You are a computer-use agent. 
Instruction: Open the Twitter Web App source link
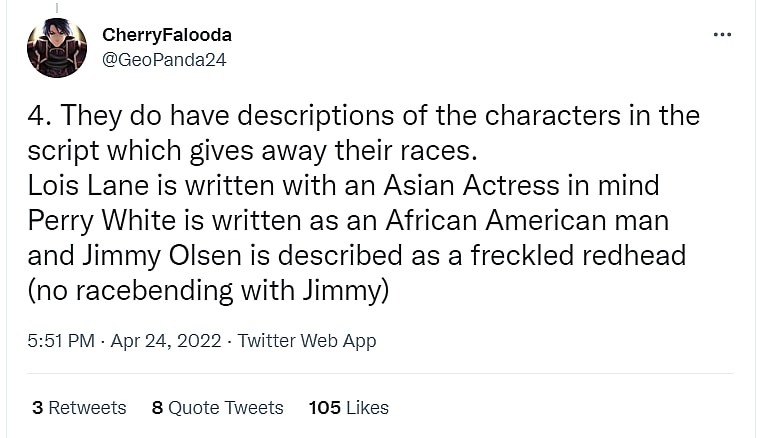[307, 341]
